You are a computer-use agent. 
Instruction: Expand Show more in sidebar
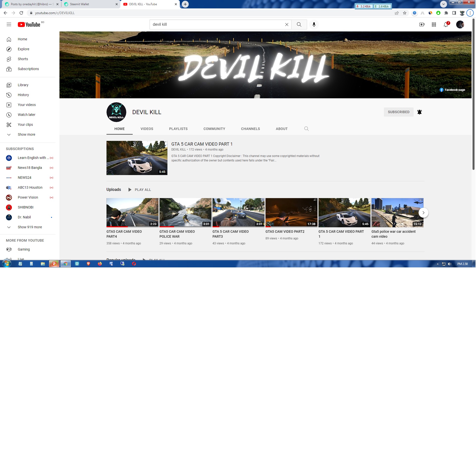click(x=26, y=134)
